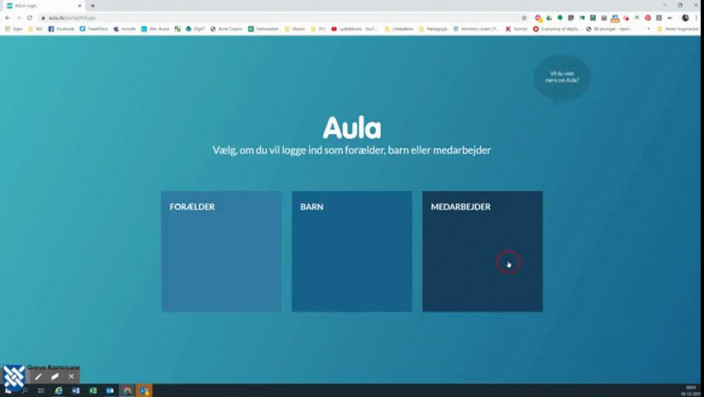Launch Excel from the taskbar
704x397 pixels.
pyautogui.click(x=93, y=390)
